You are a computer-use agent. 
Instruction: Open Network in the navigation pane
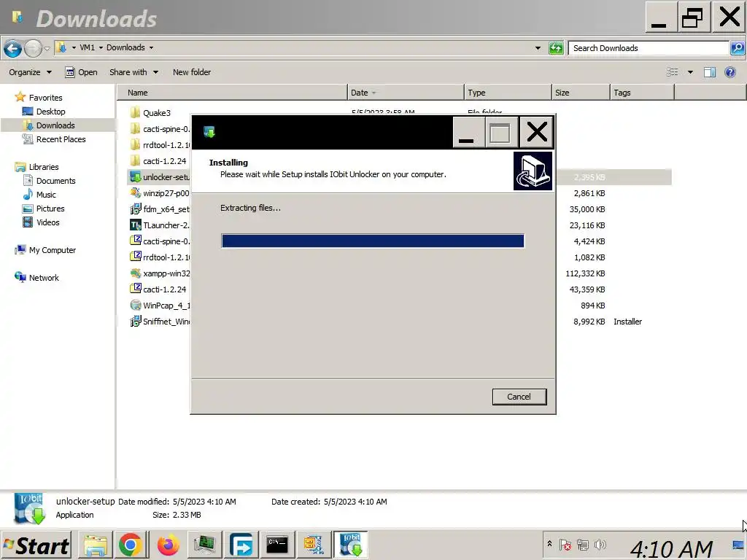click(x=44, y=278)
